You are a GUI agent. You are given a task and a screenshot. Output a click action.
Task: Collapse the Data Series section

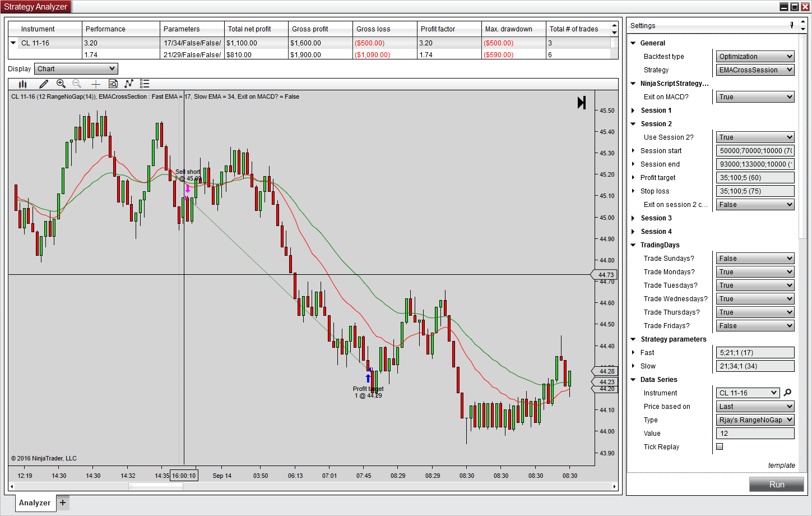633,380
